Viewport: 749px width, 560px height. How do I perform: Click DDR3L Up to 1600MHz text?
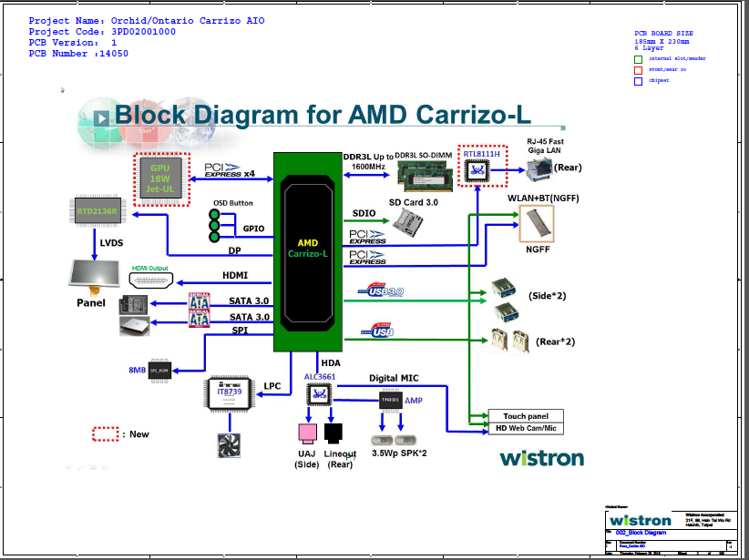[x=368, y=161]
